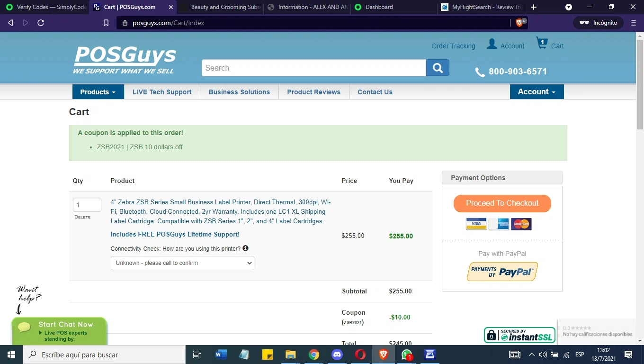This screenshot has height=364, width=644.
Task: Open the browser hamburger menu
Action: [x=634, y=23]
